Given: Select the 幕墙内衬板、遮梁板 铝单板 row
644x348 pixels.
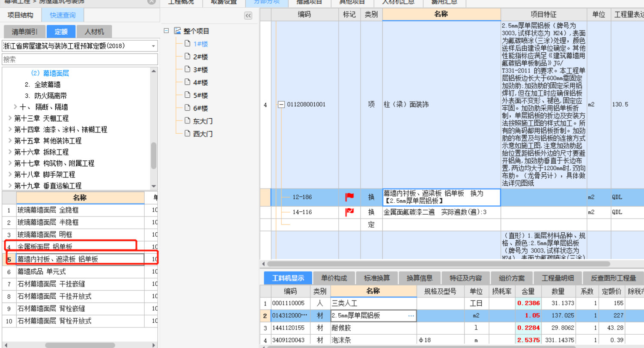Looking at the screenshot, I should (80, 259).
